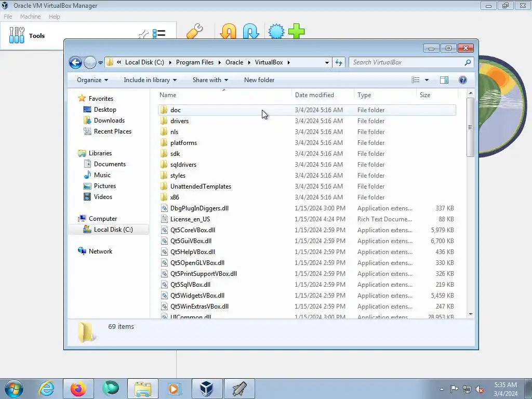This screenshot has width=532, height=399.
Task: Select the UnattendedTemplates folder
Action: 307,187
